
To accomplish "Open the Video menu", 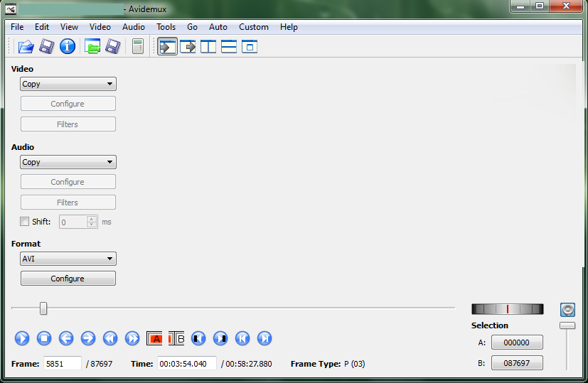I will coord(100,27).
